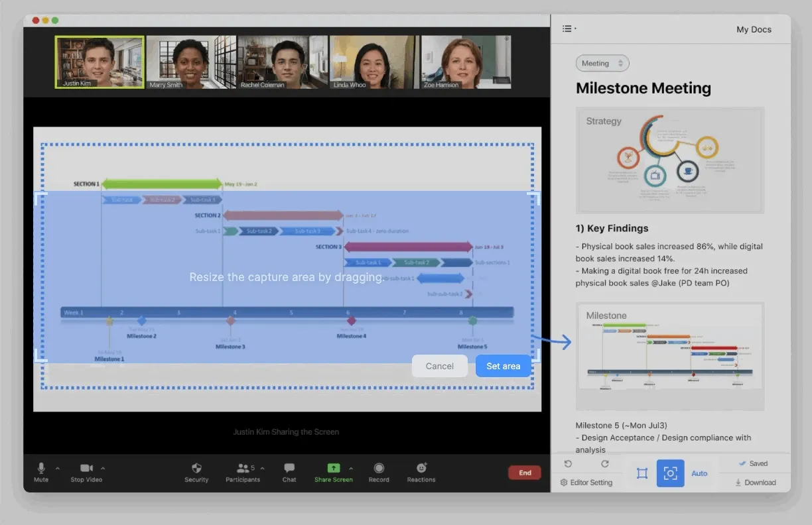Image resolution: width=812 pixels, height=525 pixels.
Task: Click the macOS green fullscreen button
Action: point(55,21)
